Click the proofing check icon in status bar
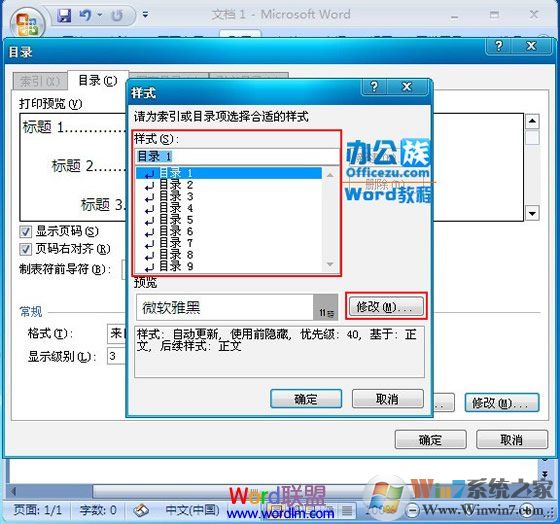Image resolution: width=560 pixels, height=524 pixels. coord(141,510)
